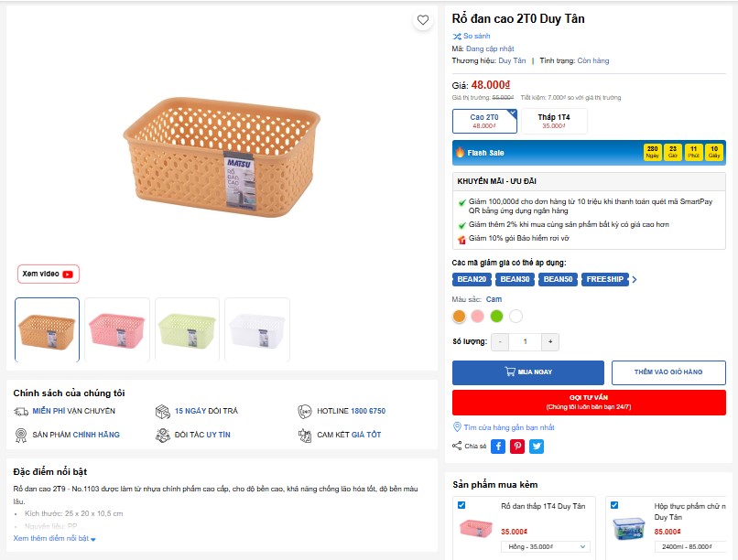Click the So sánh compare icon
This screenshot has height=560, width=738.
(457, 36)
